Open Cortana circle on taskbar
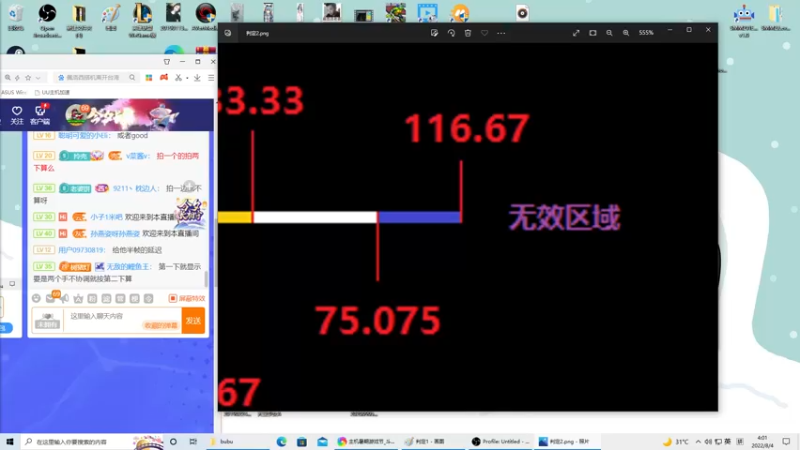 pyautogui.click(x=173, y=441)
